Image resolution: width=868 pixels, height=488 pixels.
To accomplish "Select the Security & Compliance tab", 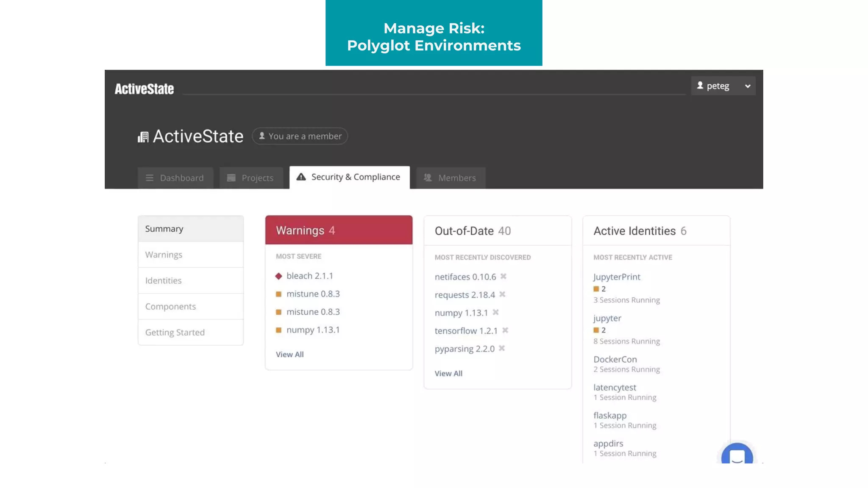I will click(x=349, y=177).
